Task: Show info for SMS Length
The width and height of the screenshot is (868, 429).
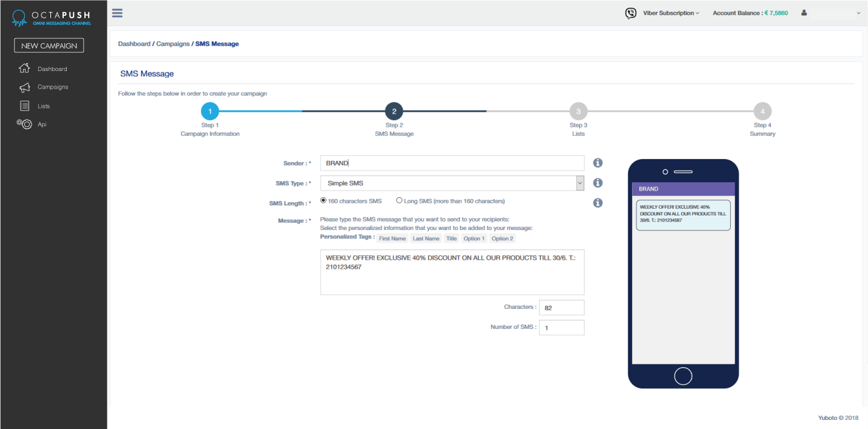Action: 598,203
